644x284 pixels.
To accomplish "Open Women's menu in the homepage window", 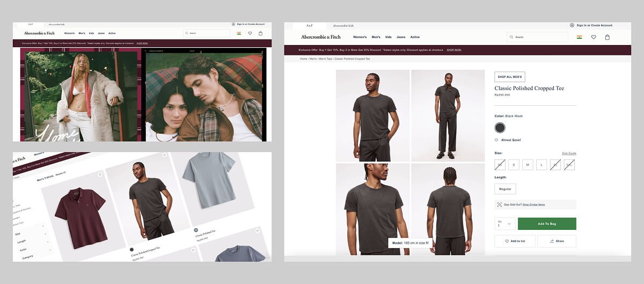I will pyautogui.click(x=70, y=33).
